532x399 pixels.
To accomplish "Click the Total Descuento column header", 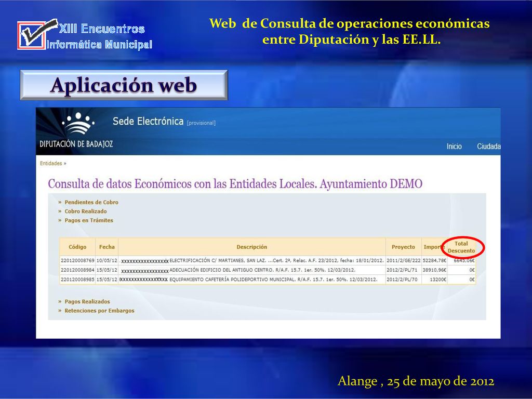I will pyautogui.click(x=461, y=247).
